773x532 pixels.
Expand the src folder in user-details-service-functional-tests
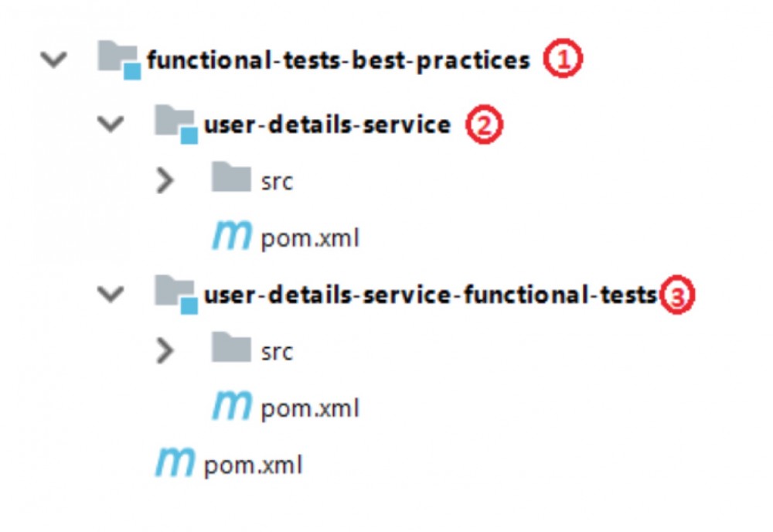164,351
